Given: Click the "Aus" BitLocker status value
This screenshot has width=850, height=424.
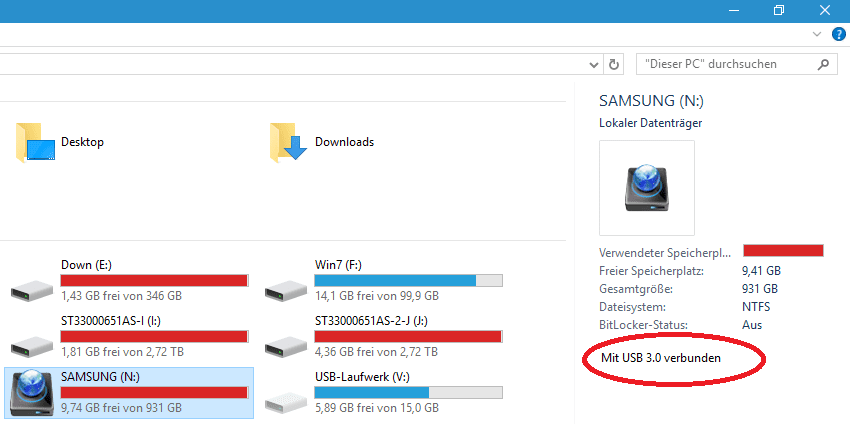Looking at the screenshot, I should [x=752, y=325].
